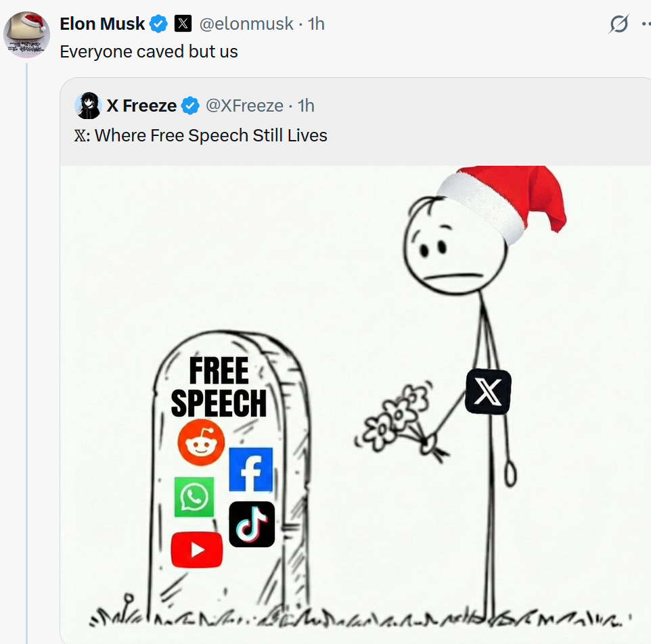Click Elon Musk's profile avatar
The width and height of the screenshot is (651, 644).
point(27,35)
